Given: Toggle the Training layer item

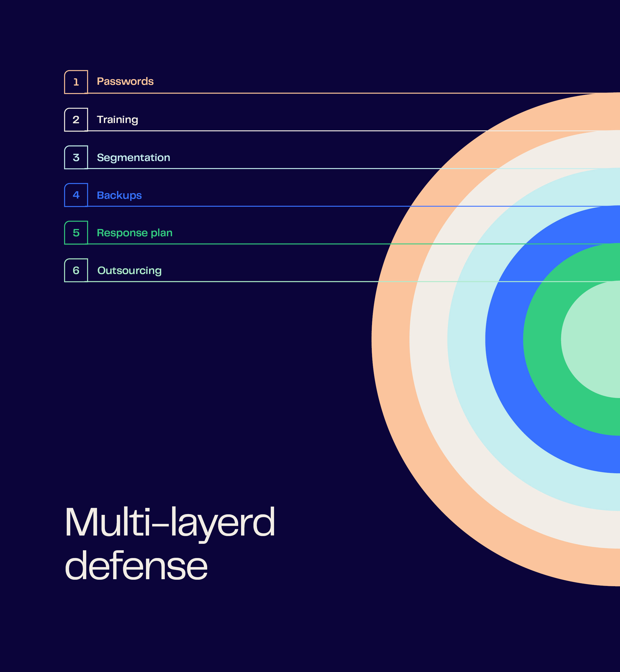Looking at the screenshot, I should (x=117, y=119).
